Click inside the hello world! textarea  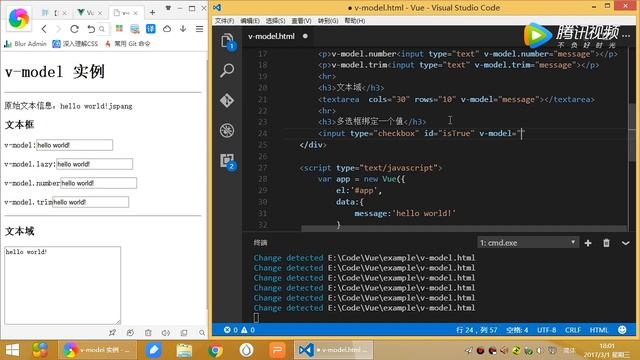pos(62,285)
